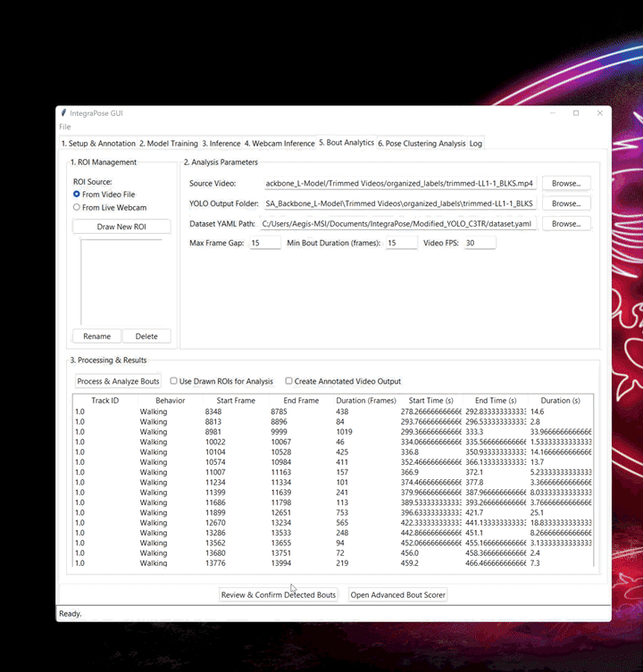
Task: Run Process & Analyze Bouts
Action: pos(118,381)
